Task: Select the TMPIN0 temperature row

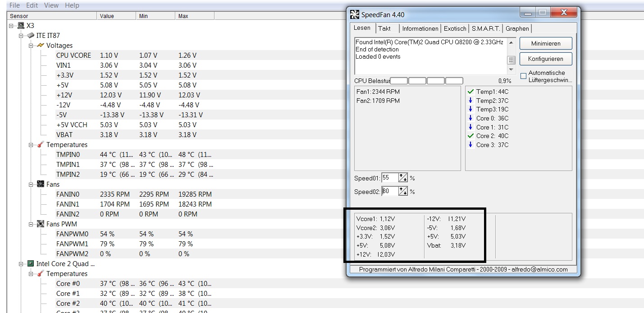Action: tap(134, 155)
